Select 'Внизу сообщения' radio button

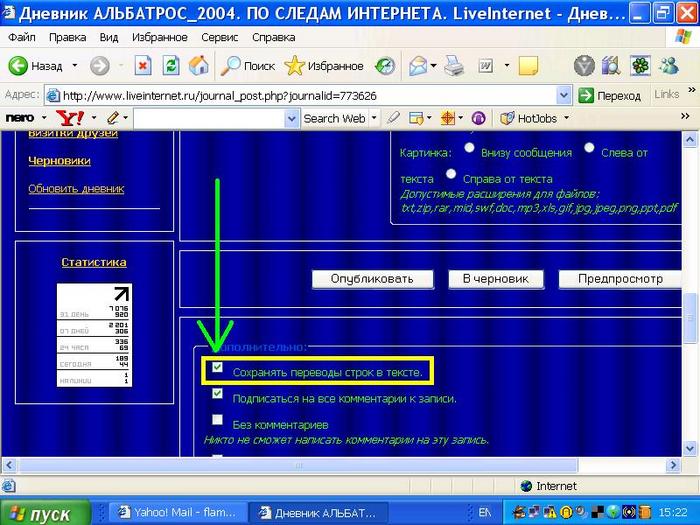tap(469, 149)
